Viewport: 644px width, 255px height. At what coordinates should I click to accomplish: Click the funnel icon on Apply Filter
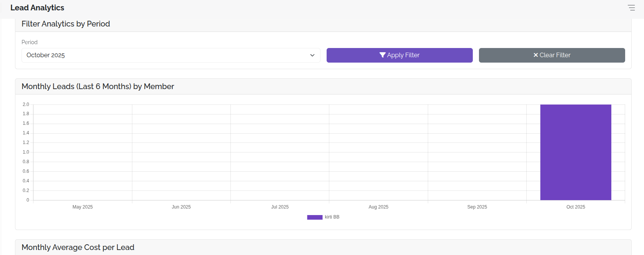(x=382, y=55)
